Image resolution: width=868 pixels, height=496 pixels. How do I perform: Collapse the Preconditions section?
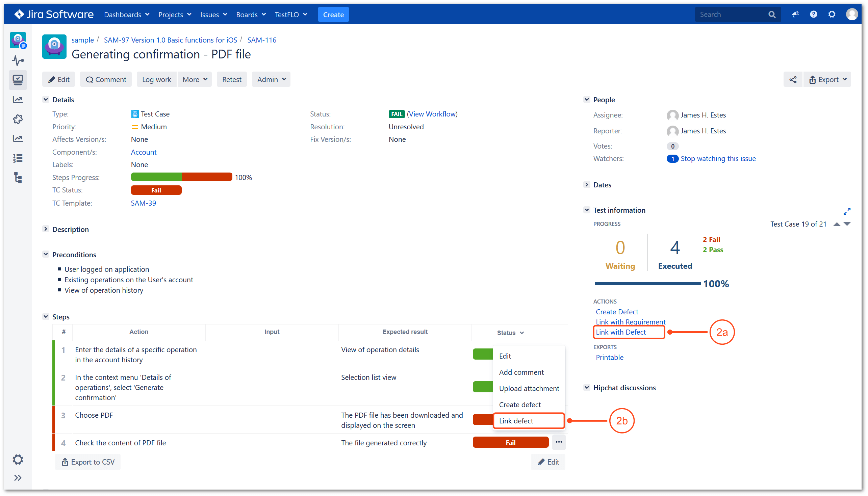46,254
